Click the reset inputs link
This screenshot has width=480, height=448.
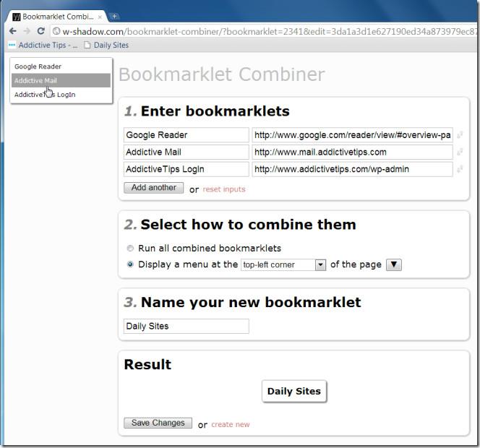click(223, 189)
